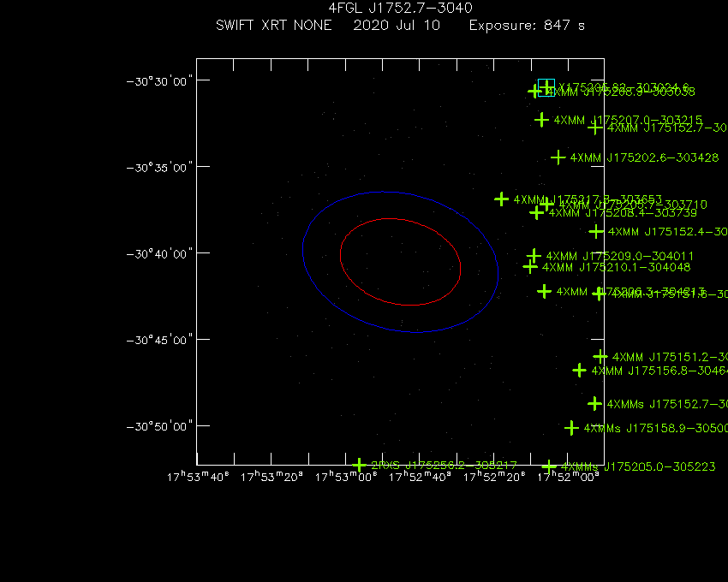This screenshot has height=582, width=728.
Task: Click the cross marker for 4XMM J175152.4-30
Action: pyautogui.click(x=596, y=232)
